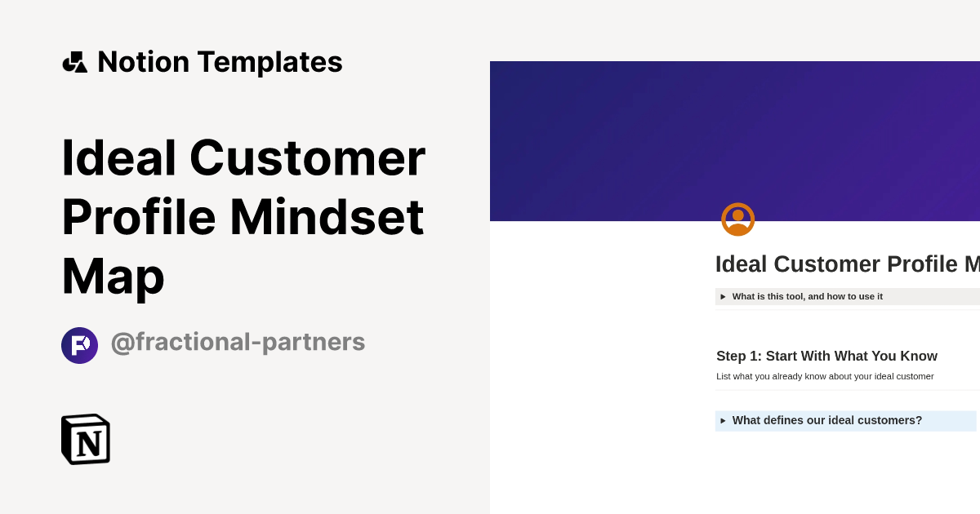The height and width of the screenshot is (514, 980).
Task: Click the black Notion glyph beside Notion Templates
Action: click(x=75, y=61)
